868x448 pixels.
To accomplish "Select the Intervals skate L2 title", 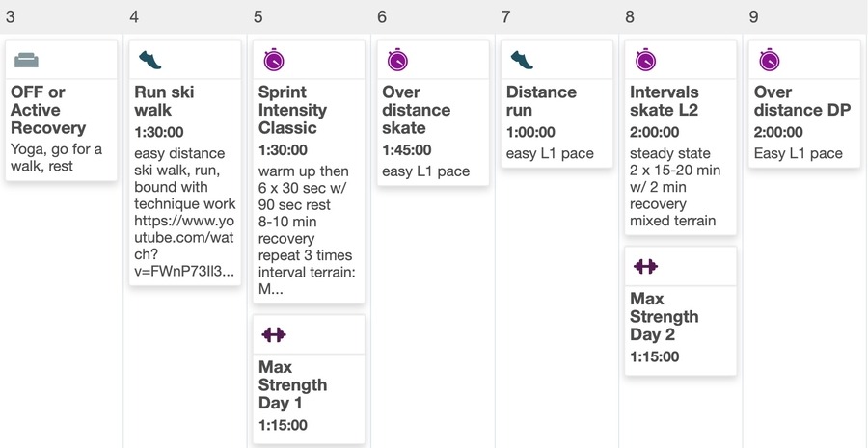I will tap(664, 101).
